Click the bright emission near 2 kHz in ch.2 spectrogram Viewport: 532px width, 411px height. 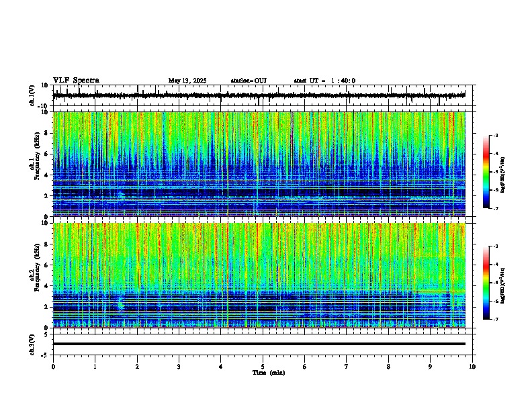coord(121,303)
